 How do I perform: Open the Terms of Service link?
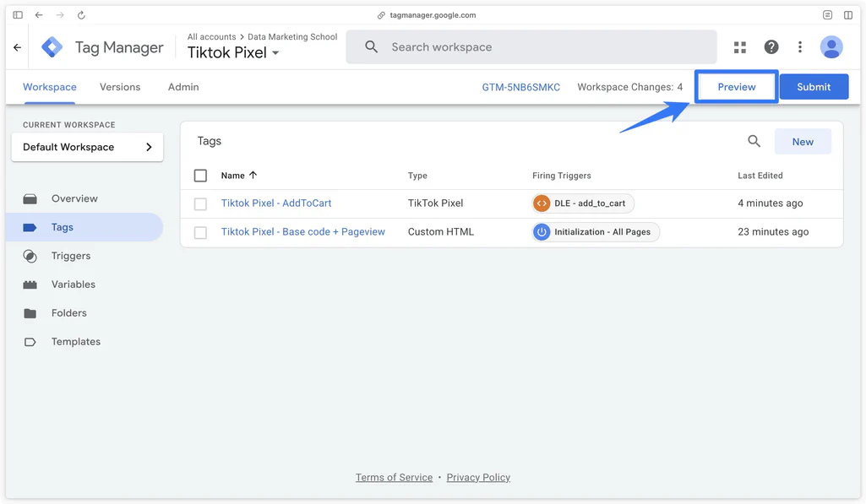pyautogui.click(x=394, y=478)
